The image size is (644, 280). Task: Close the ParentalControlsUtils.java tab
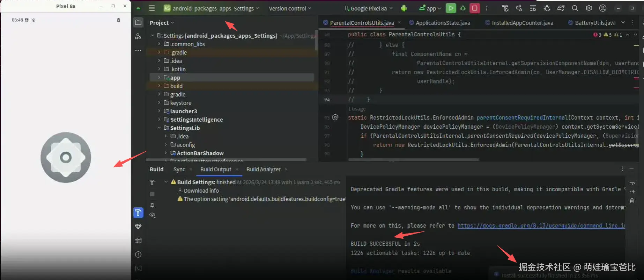(x=399, y=22)
